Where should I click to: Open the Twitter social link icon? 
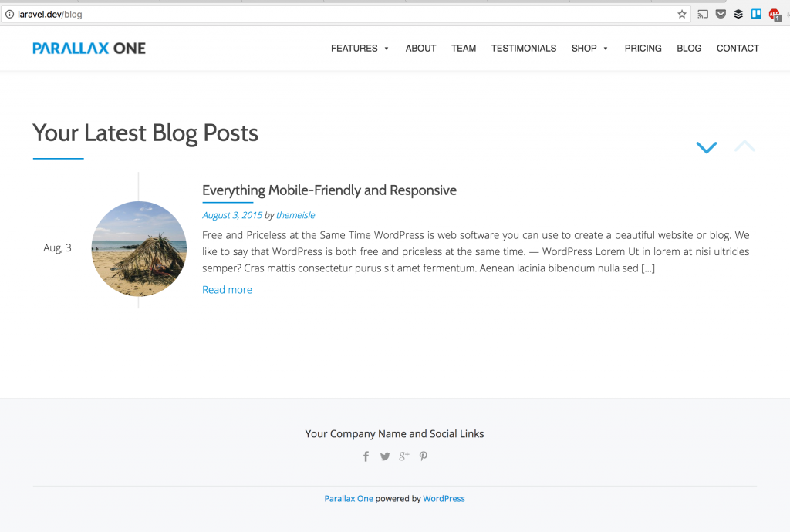coord(385,456)
